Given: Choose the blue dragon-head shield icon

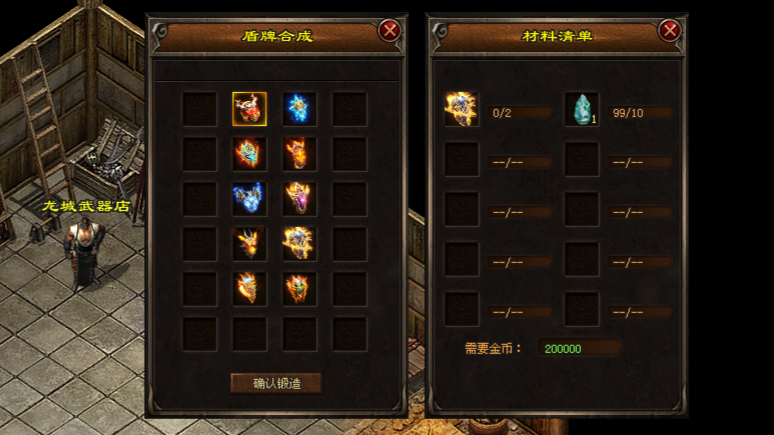Looking at the screenshot, I should [x=249, y=199].
